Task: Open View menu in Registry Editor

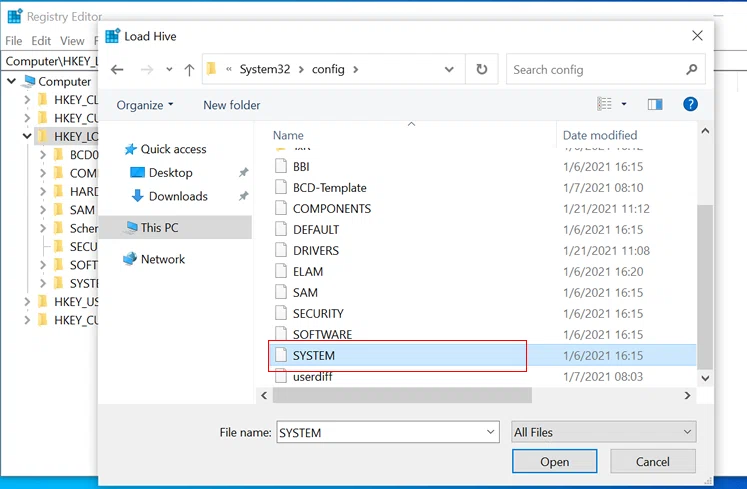Action: coord(72,41)
